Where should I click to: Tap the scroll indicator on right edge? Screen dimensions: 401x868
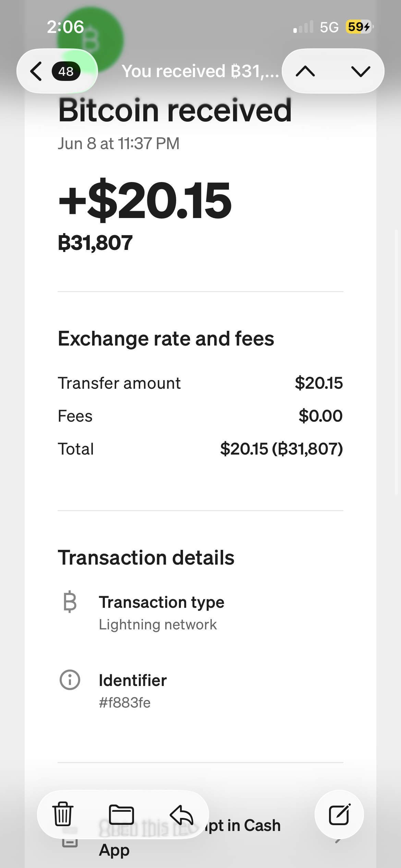click(397, 362)
